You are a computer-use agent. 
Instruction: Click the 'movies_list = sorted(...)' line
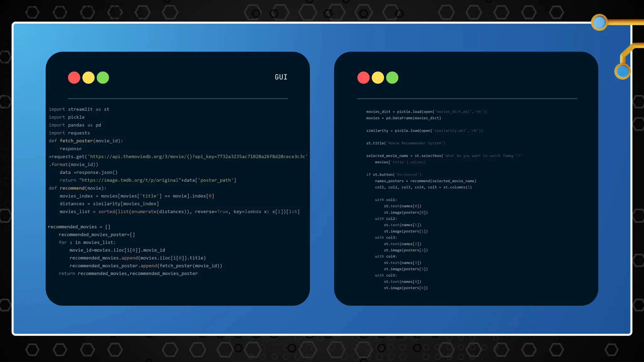180,211
